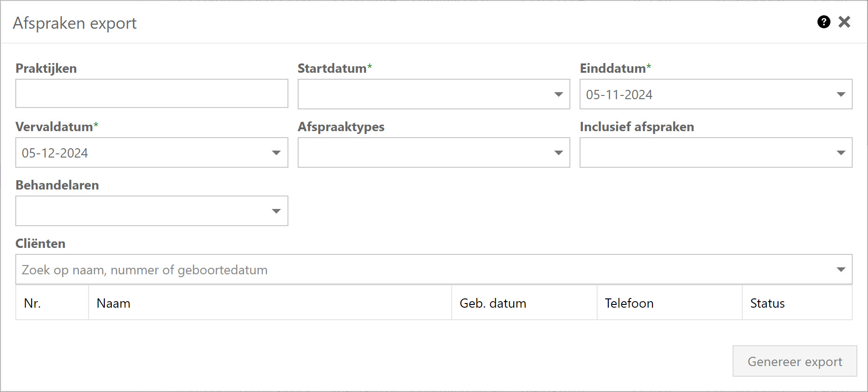This screenshot has height=392, width=868.
Task: Click the Praktijken input field
Action: [x=152, y=94]
